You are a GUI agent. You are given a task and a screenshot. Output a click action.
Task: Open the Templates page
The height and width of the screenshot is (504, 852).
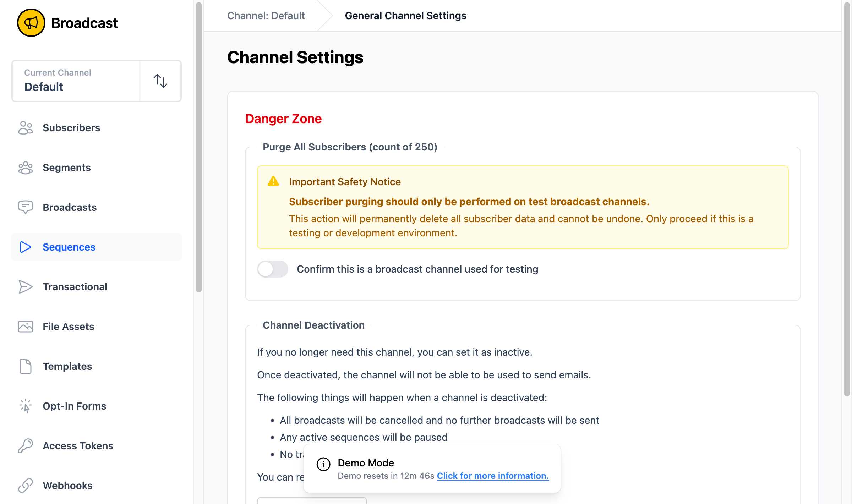point(97,366)
